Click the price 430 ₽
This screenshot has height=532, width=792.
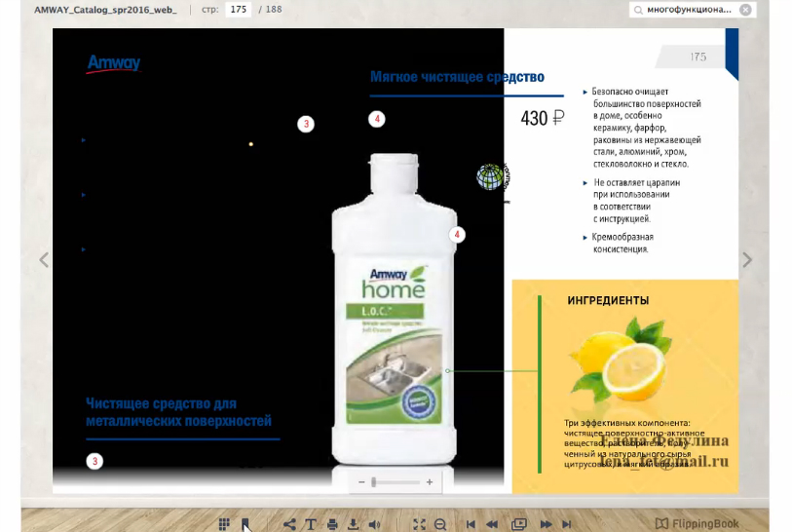pos(542,118)
